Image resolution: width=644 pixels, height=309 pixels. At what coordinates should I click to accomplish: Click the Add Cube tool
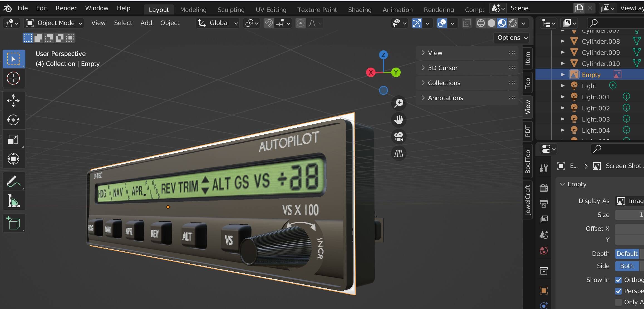point(13,223)
